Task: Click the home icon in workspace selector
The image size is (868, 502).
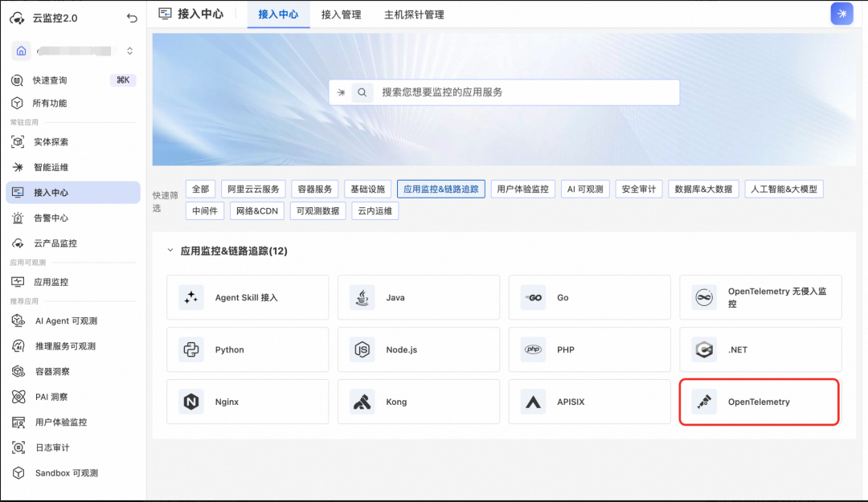Action: (21, 51)
